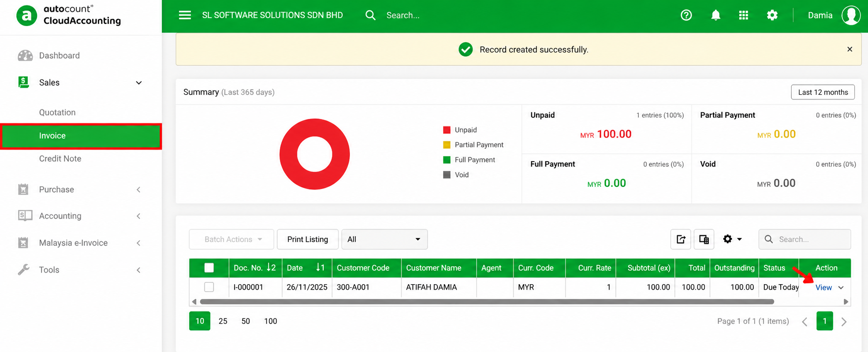Go to next page arrow

click(844, 322)
